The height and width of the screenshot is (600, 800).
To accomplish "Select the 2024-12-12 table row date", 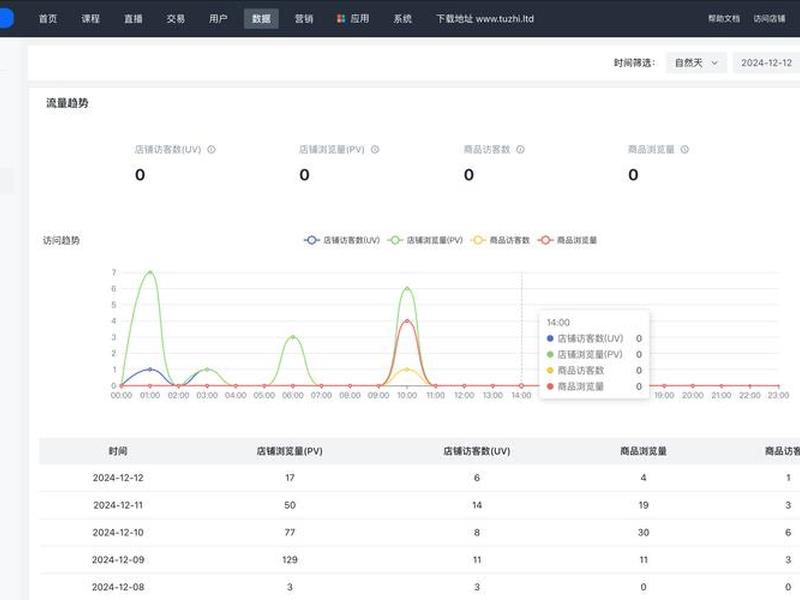I will coord(118,478).
